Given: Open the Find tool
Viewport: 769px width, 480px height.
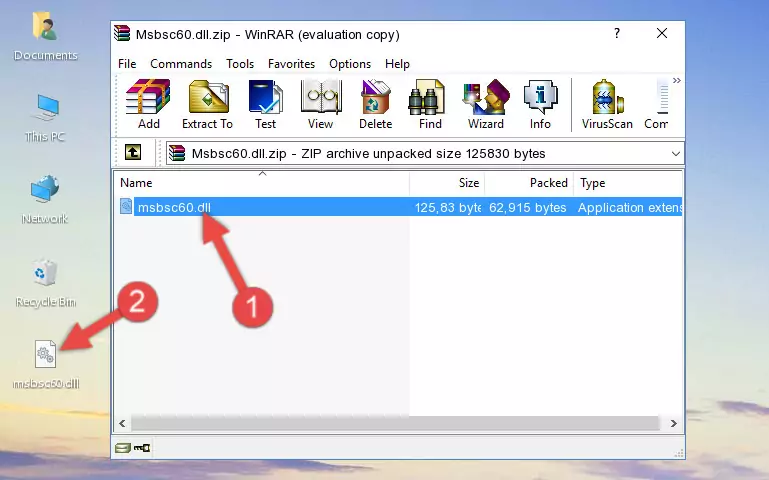Looking at the screenshot, I should [430, 104].
